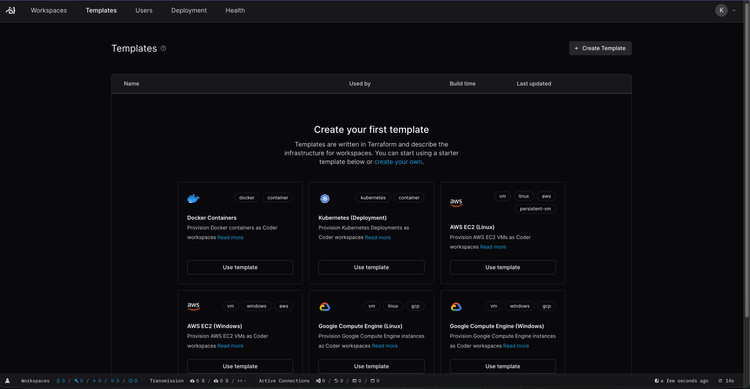The width and height of the screenshot is (750, 389).
Task: Click the VS Code connections icon in the status bar
Action: pos(319,381)
